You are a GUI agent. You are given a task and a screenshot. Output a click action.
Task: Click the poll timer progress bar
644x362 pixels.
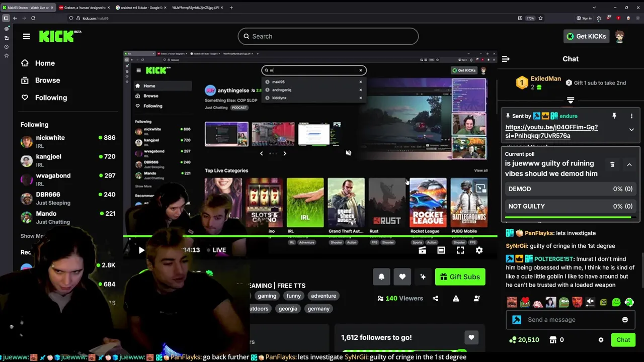pyautogui.click(x=570, y=217)
